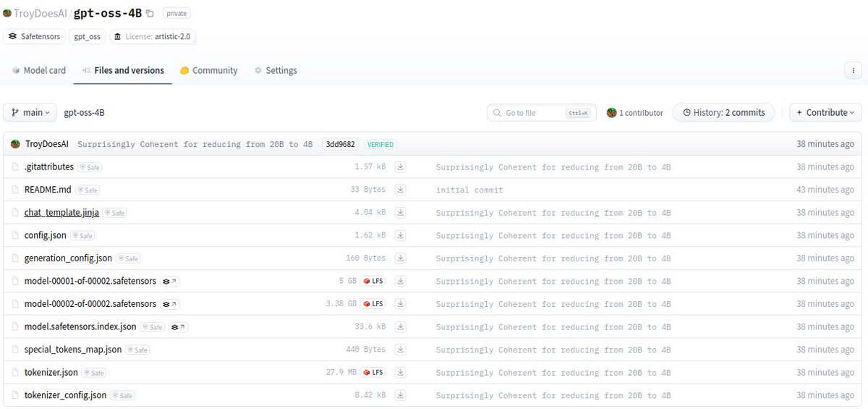Viewport: 868px width, 409px height.
Task: Click the 27.9 MB size of tokenizer.json
Action: click(x=341, y=373)
